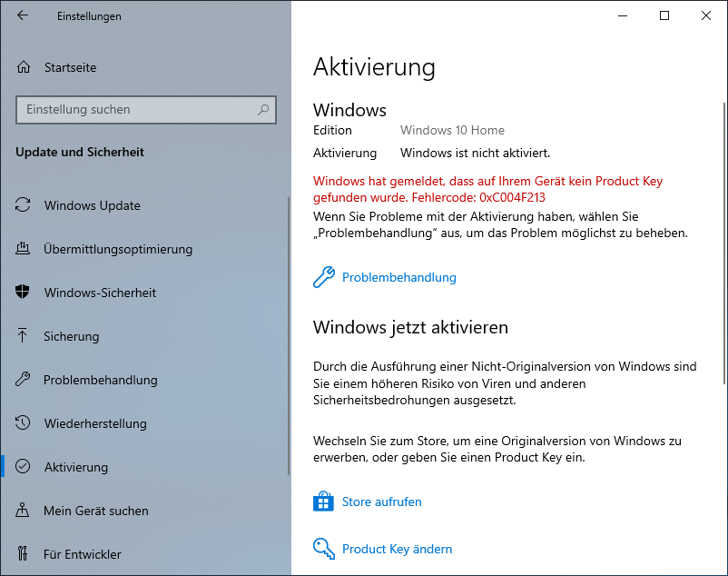Click the Startseite home icon
This screenshot has height=576, width=728.
coord(24,67)
